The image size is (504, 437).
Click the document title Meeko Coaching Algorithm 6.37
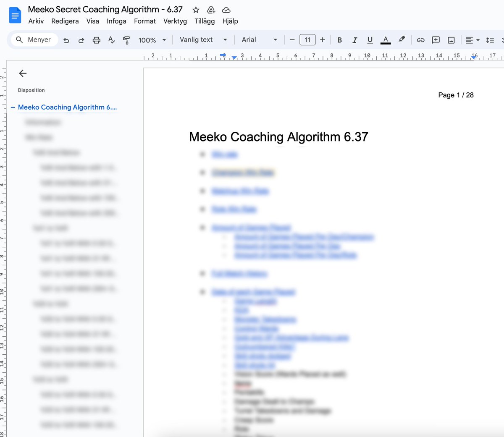278,137
